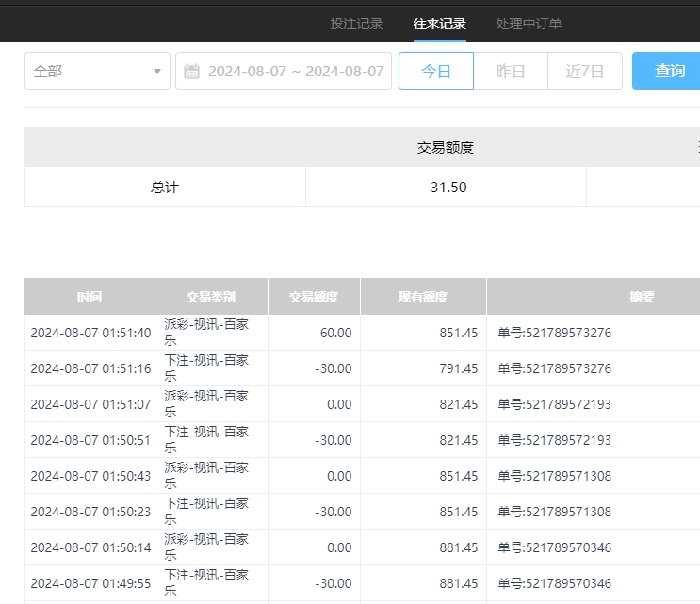Expand the 全部 category dropdown

tap(97, 71)
